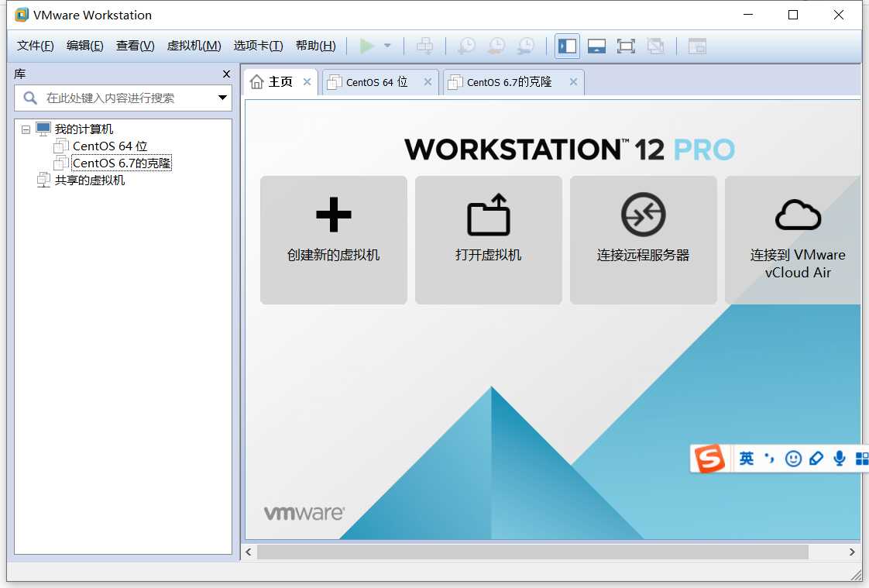This screenshot has height=588, width=869.
Task: Toggle the thumbnail bar view icon
Action: [x=596, y=46]
